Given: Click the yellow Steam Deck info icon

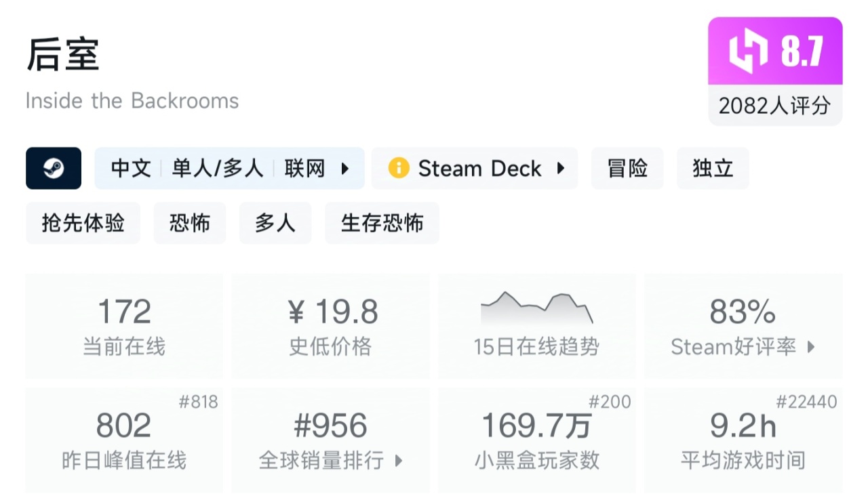Looking at the screenshot, I should [399, 168].
